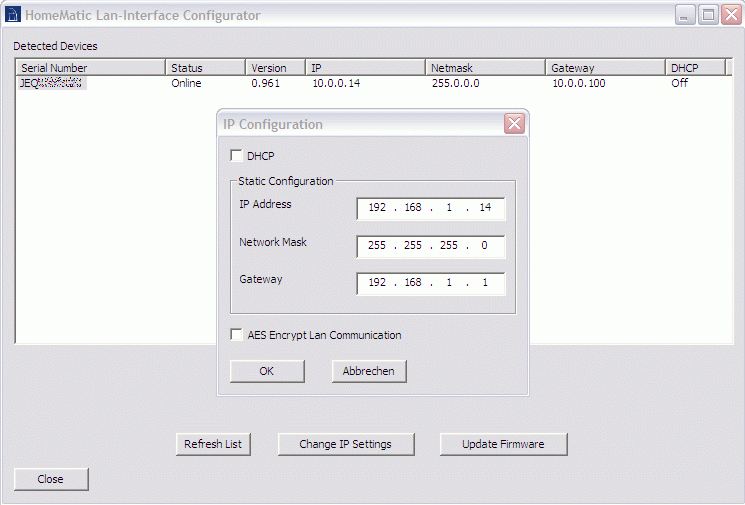Click the Online status cell
This screenshot has height=505, width=745.
coord(186,83)
